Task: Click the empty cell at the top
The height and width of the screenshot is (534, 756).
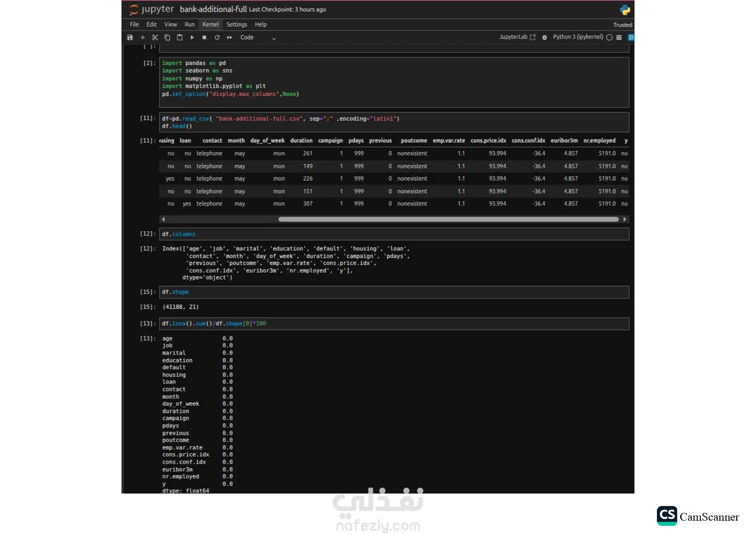Action: pos(394,48)
